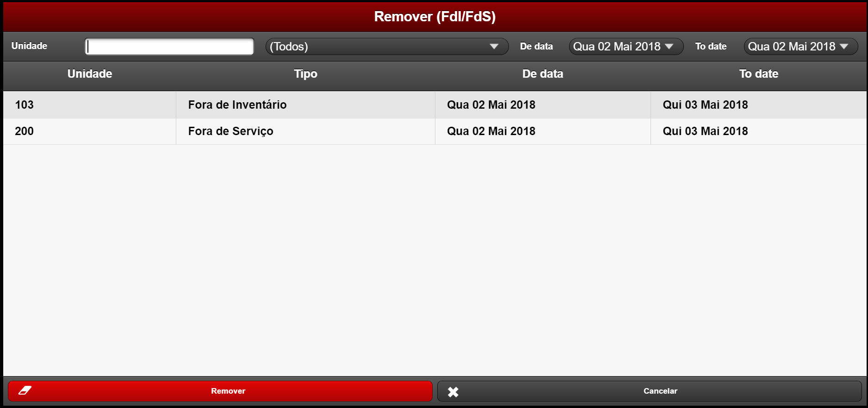Sort by the Unidade column header
Viewport: 868px width, 408px height.
pos(90,74)
